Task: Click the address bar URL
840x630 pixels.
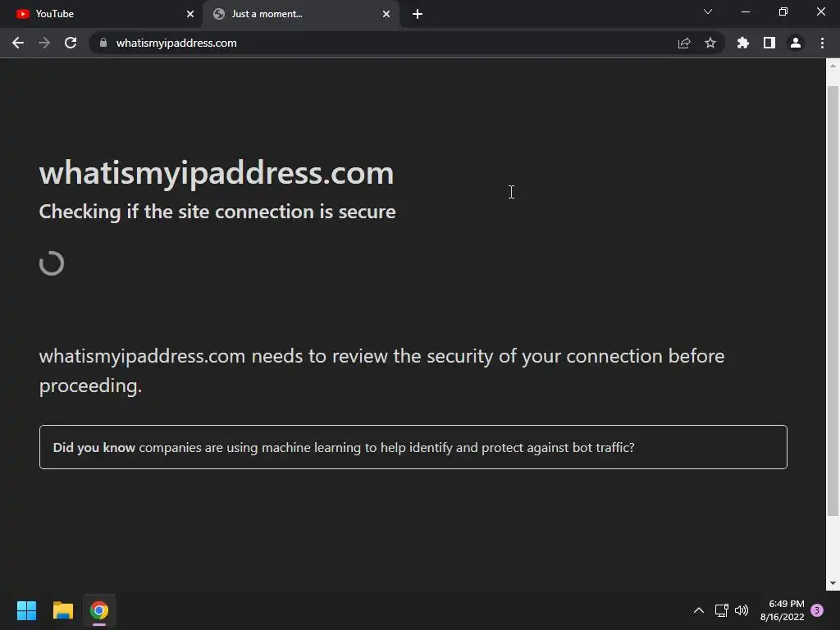Action: point(176,43)
